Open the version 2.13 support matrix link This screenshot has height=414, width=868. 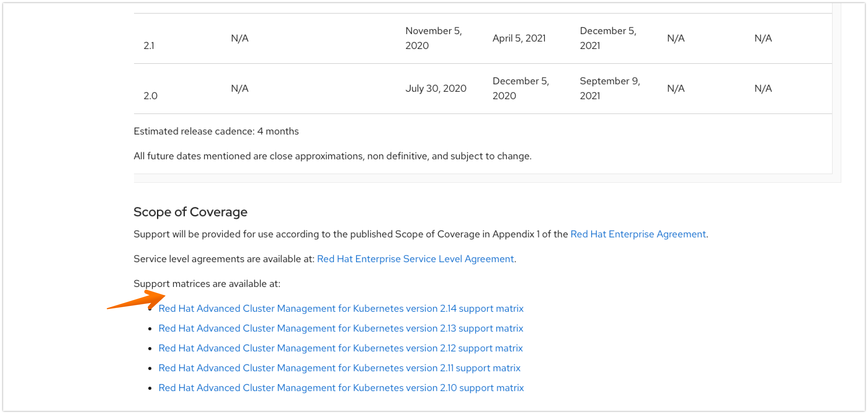(x=341, y=328)
